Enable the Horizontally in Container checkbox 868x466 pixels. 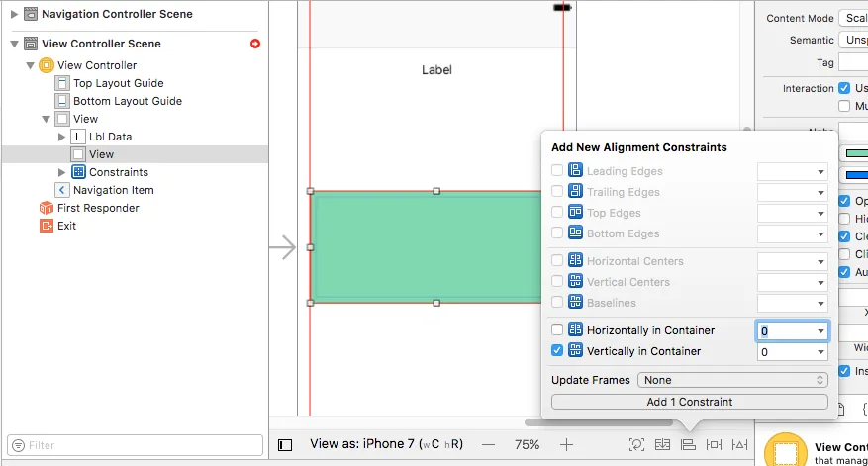557,329
